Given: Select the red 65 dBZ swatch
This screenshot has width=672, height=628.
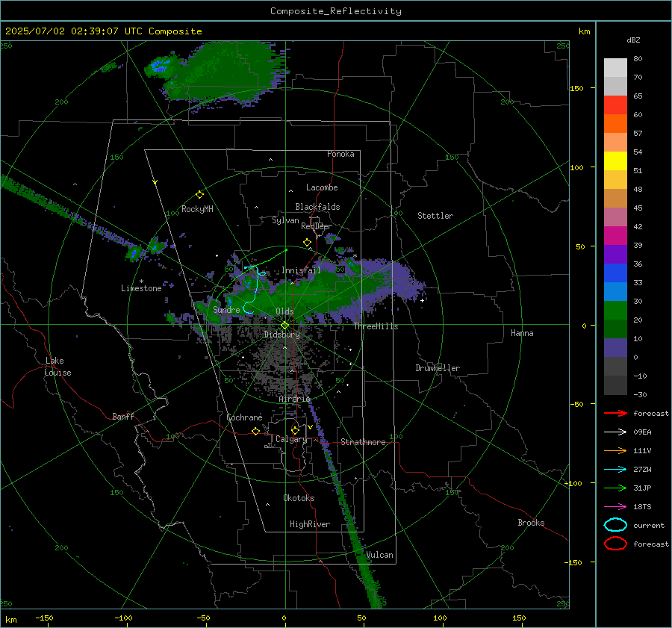Looking at the screenshot, I should pos(615,105).
